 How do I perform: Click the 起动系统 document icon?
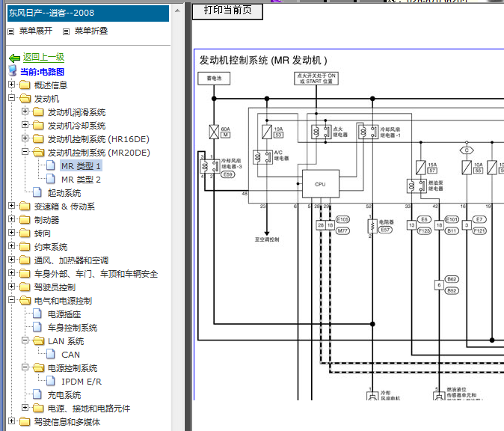point(37,192)
